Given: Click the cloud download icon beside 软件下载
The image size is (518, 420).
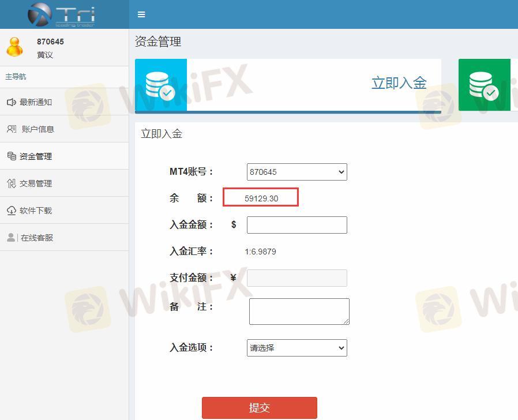Looking at the screenshot, I should (x=11, y=211).
